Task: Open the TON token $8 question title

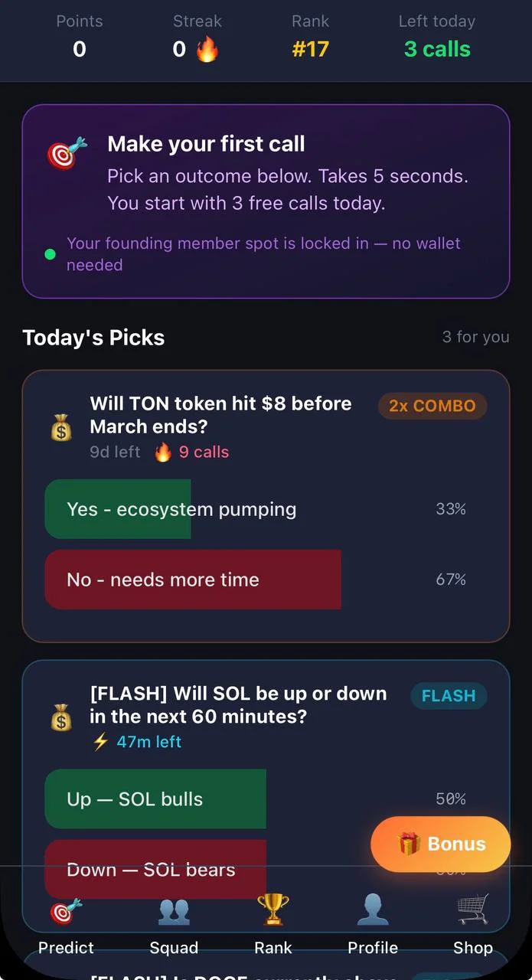Action: pos(221,414)
